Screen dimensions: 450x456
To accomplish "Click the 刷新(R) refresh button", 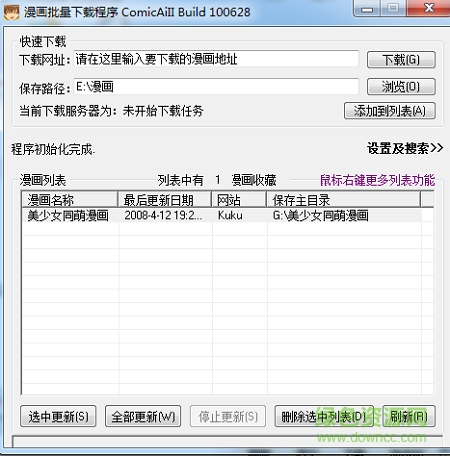I will [x=409, y=416].
